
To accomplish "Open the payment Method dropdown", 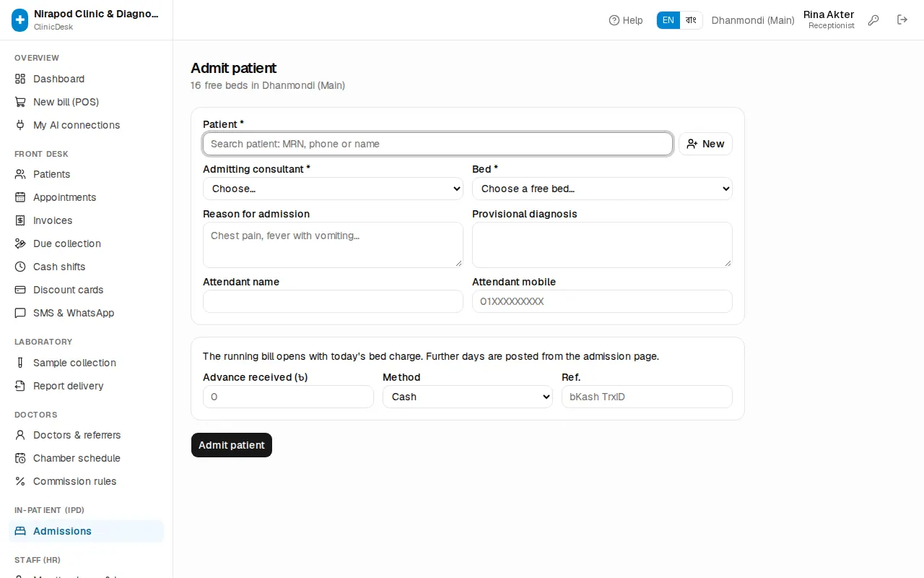I will (468, 397).
